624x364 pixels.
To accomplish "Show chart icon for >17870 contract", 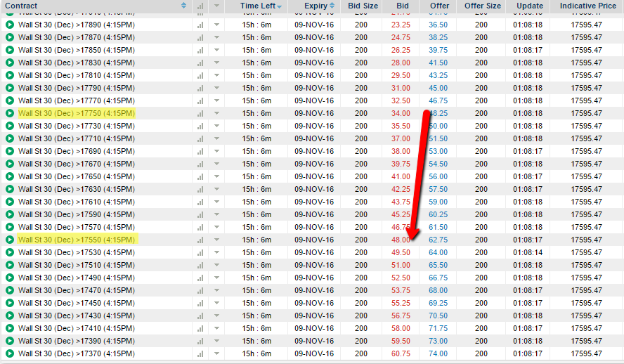I will coord(200,37).
